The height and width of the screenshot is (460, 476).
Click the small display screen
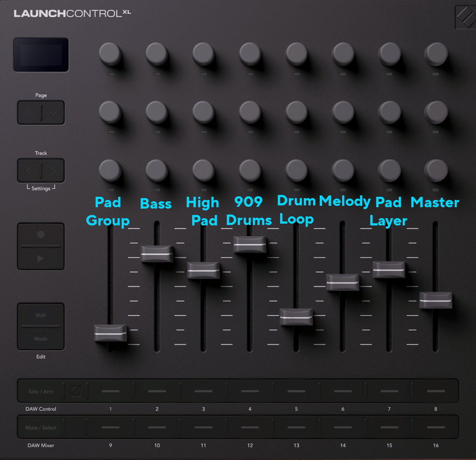pyautogui.click(x=41, y=55)
